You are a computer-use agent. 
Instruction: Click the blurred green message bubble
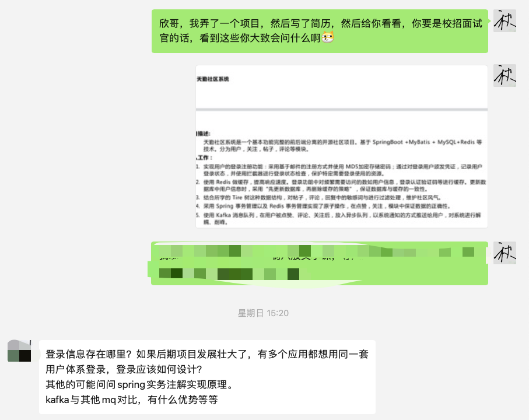pos(320,262)
